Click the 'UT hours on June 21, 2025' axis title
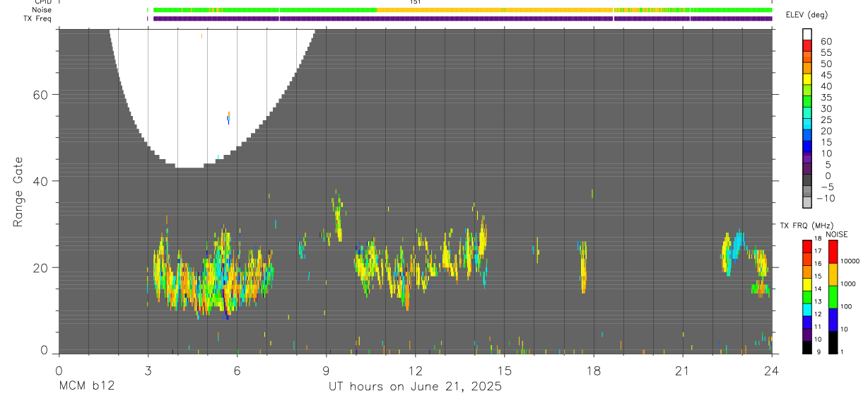 click(x=415, y=387)
